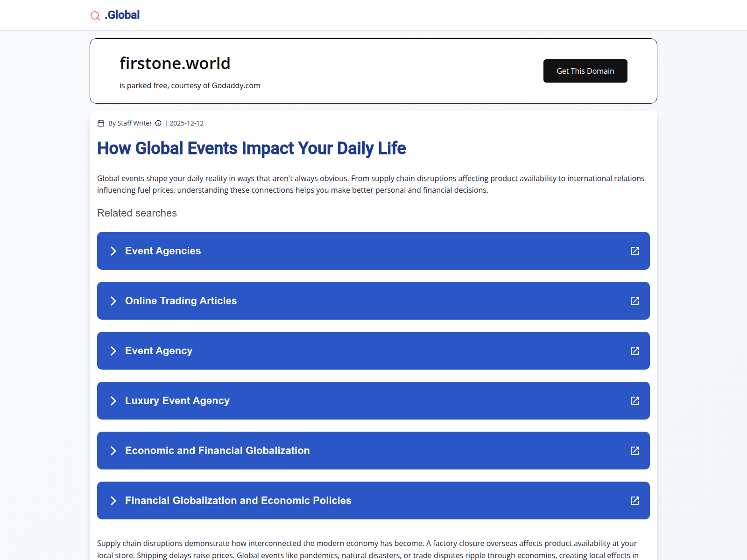The image size is (747, 560).
Task: Click the article title How Global Events Impact Your Daily Life
Action: 252,148
